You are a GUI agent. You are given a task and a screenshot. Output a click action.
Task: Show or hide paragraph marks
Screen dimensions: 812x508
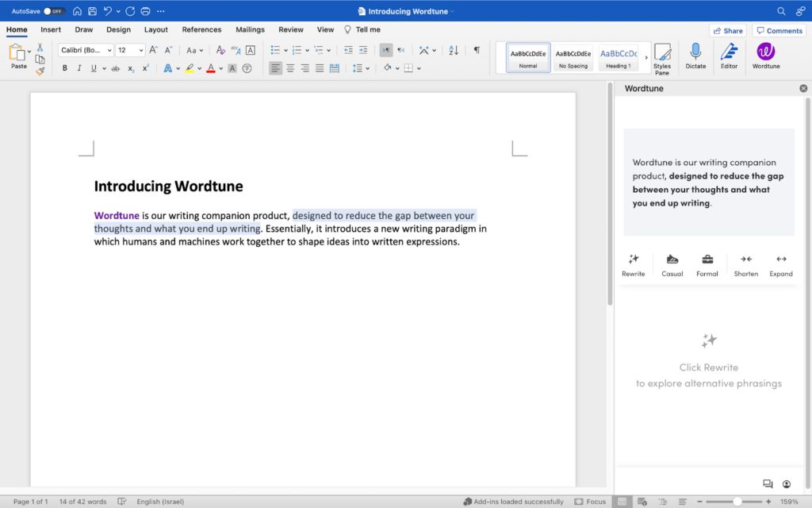(477, 50)
